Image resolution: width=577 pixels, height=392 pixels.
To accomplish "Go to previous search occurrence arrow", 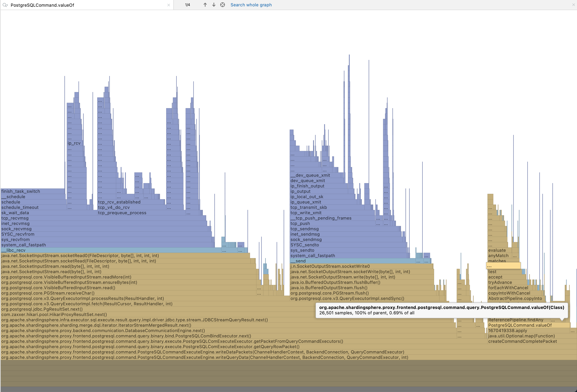I will tap(205, 5).
